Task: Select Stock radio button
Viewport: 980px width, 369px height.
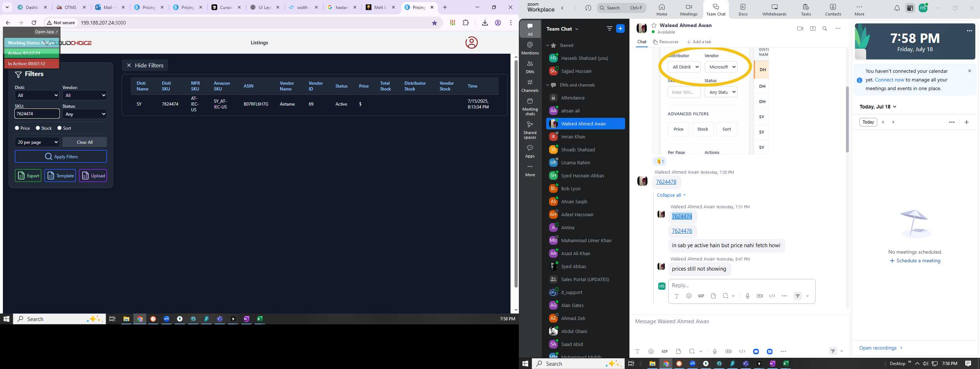Action: [38, 128]
